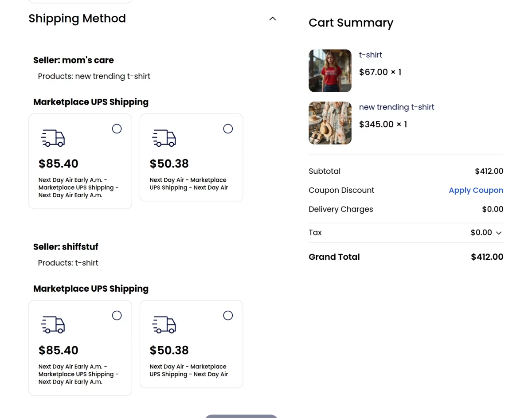Expand the section above Shipping Method
This screenshot has height=418, width=532.
[x=80, y=1]
